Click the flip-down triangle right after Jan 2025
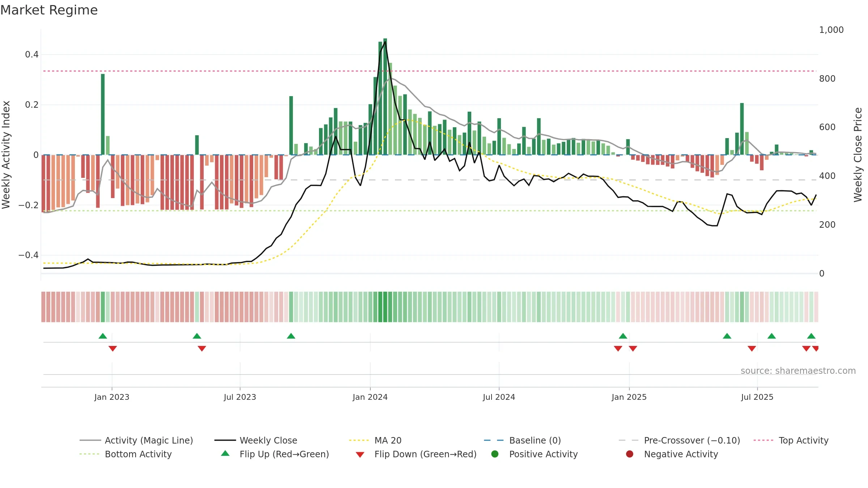This screenshot has height=488, width=868. [633, 348]
